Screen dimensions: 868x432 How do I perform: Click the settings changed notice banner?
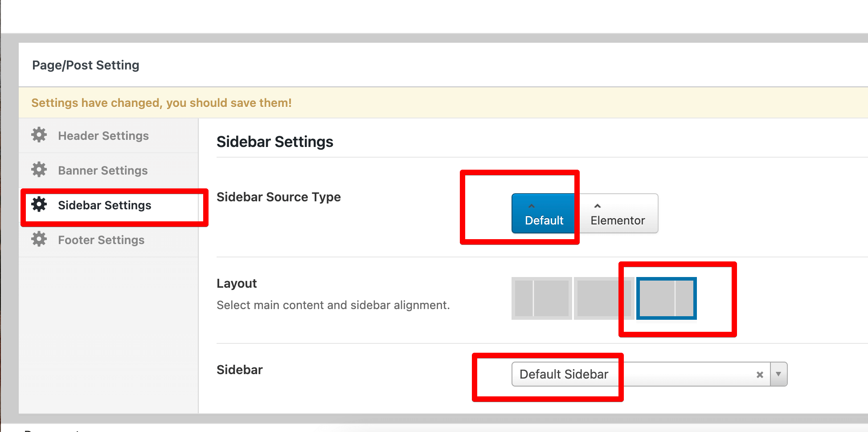point(161,103)
